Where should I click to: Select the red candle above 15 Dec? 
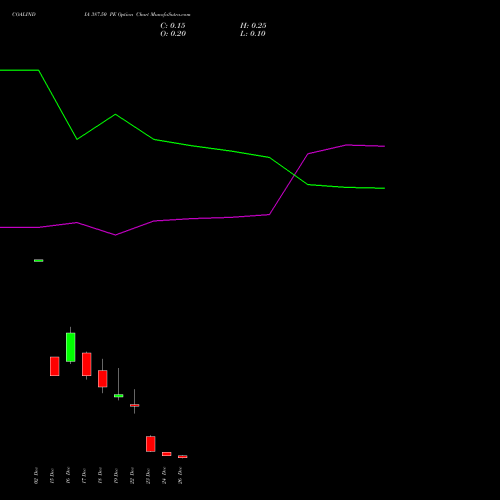55,366
